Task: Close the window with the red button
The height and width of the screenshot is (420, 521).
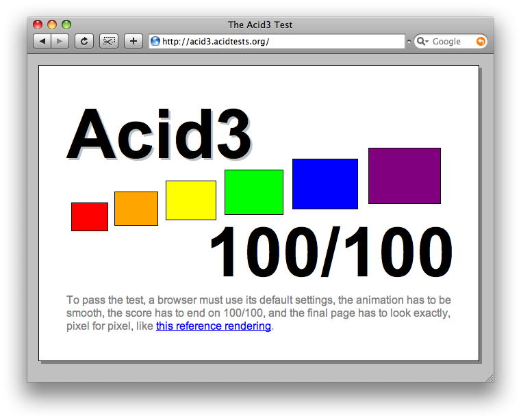Action: click(38, 25)
